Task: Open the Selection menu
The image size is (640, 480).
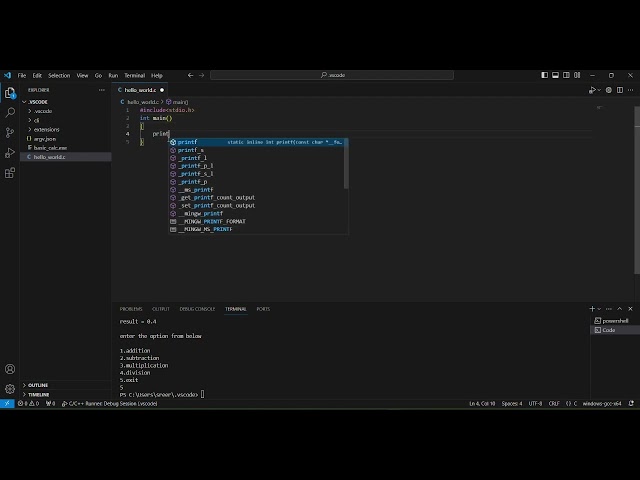Action: (59, 76)
